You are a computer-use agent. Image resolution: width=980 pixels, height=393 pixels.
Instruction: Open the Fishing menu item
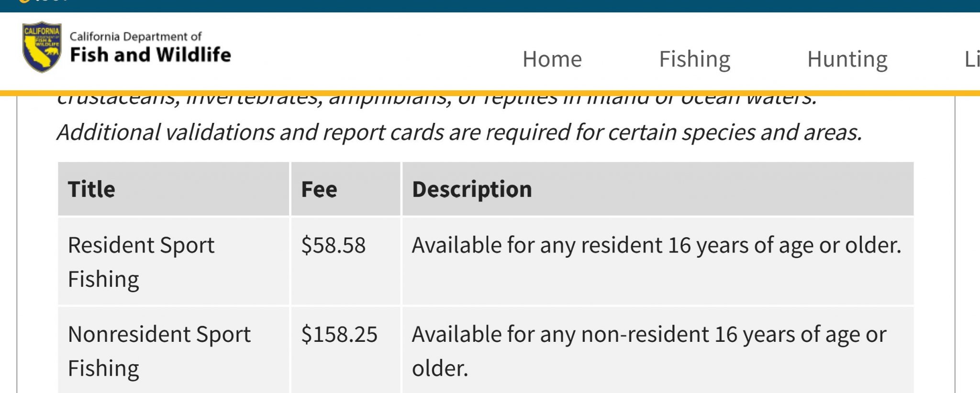695,60
